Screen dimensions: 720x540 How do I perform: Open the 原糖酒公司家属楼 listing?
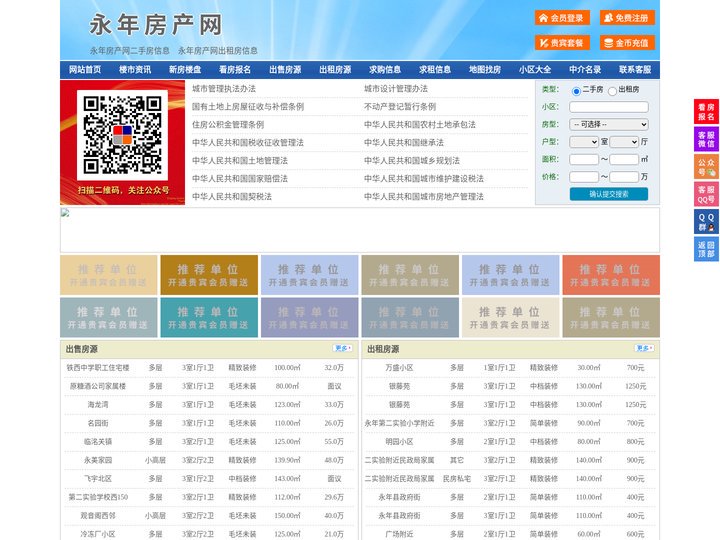click(98, 386)
